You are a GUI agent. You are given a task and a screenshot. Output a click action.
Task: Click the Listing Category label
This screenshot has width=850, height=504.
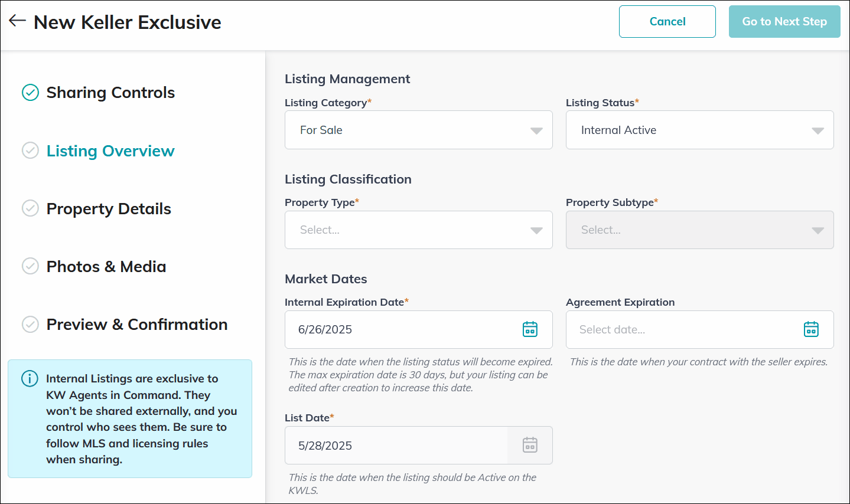tap(328, 103)
